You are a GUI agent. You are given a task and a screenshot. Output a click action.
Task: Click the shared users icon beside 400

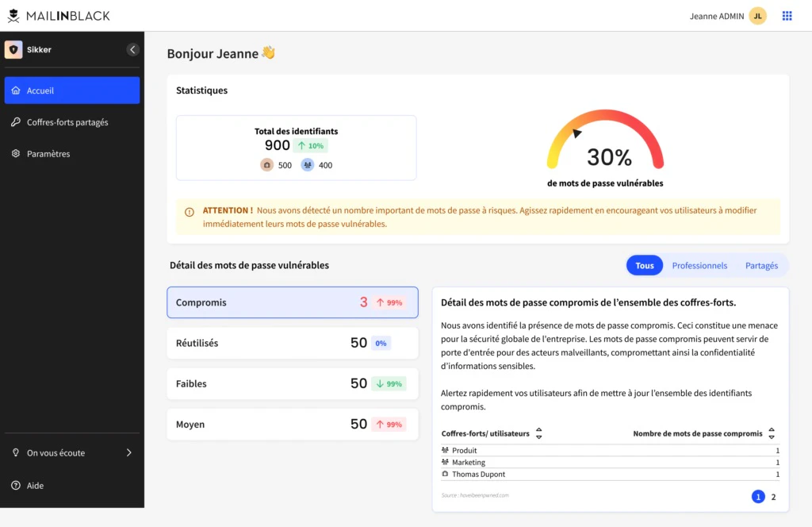tap(308, 165)
